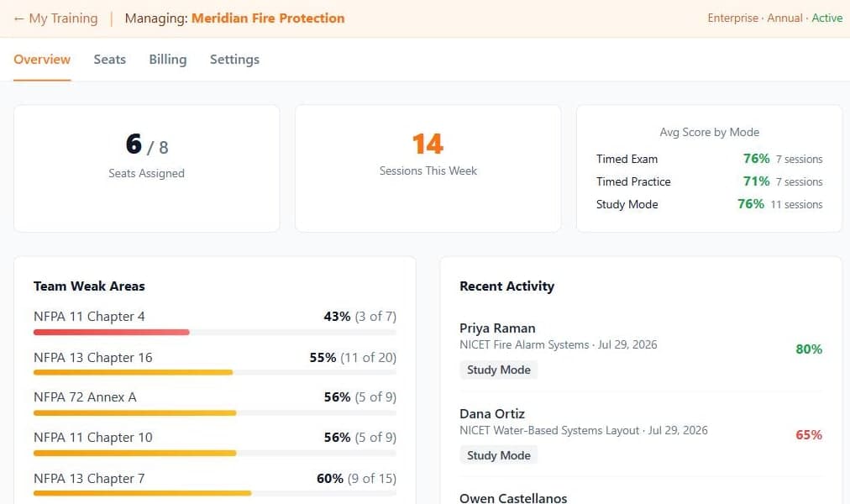This screenshot has height=504, width=850.
Task: Switch to the Seats tab
Action: pos(109,60)
